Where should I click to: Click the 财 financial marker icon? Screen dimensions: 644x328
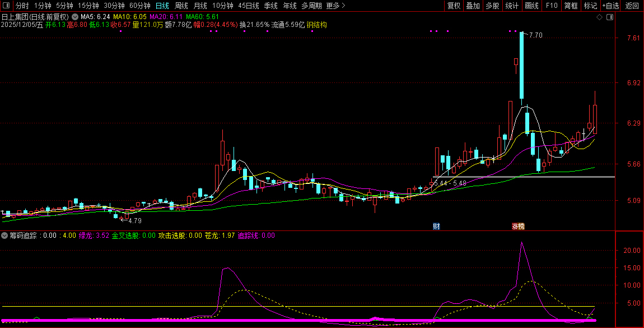click(436, 227)
